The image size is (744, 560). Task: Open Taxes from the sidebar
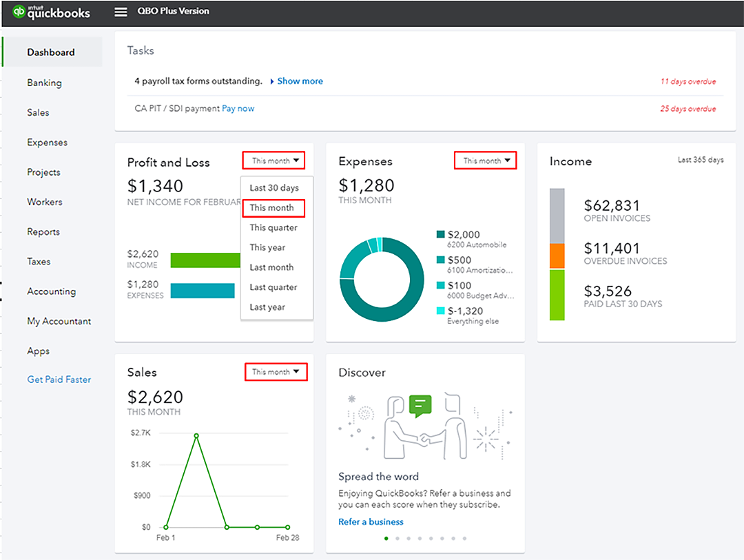coord(39,262)
